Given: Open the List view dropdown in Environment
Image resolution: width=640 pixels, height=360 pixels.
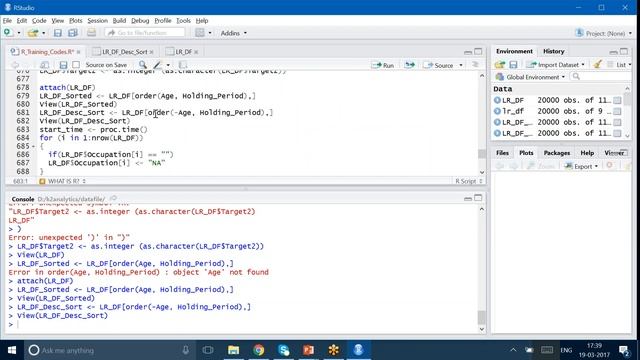Looking at the screenshot, I should click(620, 64).
